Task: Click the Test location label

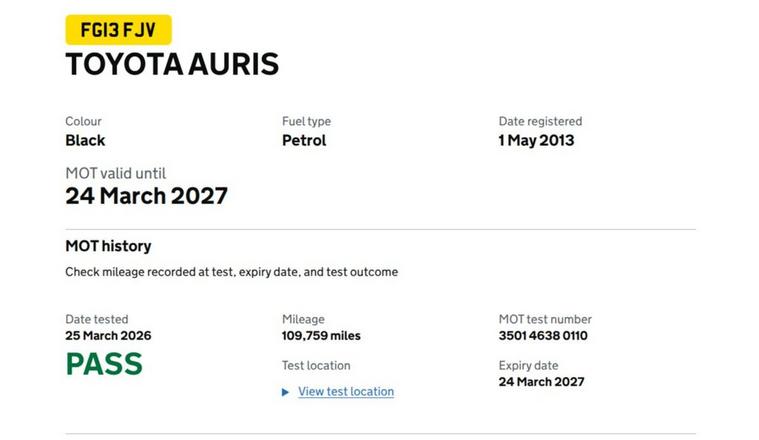Action: pyautogui.click(x=316, y=366)
